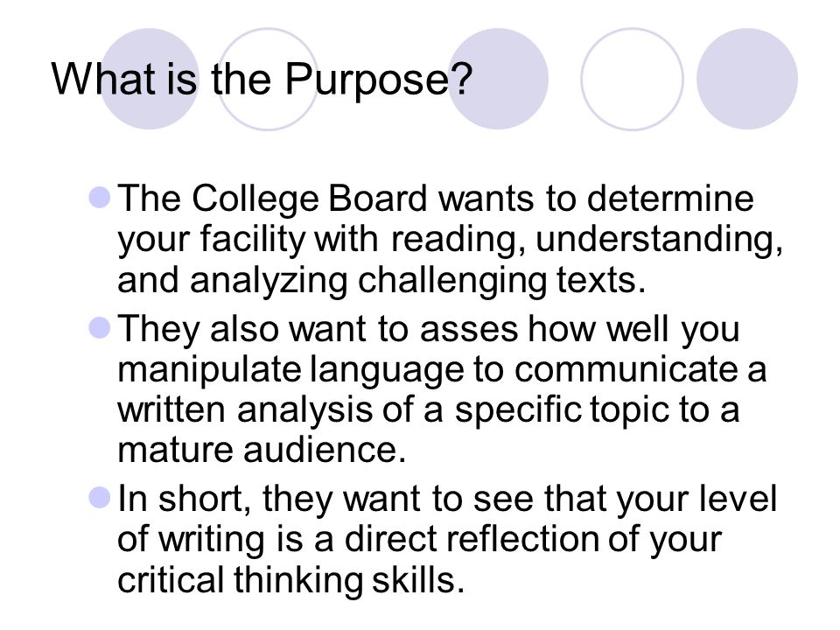840x630 pixels.
Task: Select the outlined circle behind 'the Purpose'
Action: [x=268, y=79]
